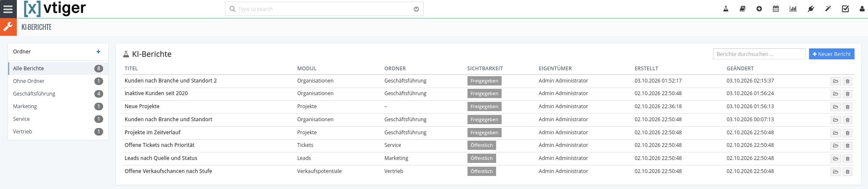Click 'Öffentlich' badge for 'Offene Tickets nach Priorität'
The image size is (868, 189).
pos(481,145)
